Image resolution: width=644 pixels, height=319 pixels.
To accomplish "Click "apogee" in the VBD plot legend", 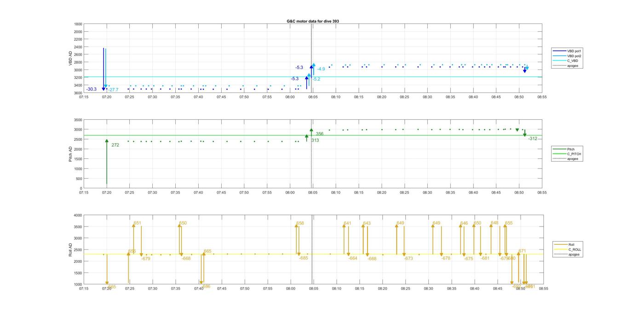I will [573, 65].
